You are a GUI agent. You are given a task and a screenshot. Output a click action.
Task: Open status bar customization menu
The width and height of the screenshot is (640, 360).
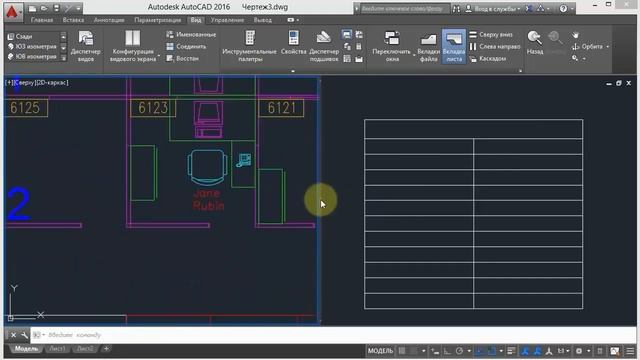coord(630,351)
